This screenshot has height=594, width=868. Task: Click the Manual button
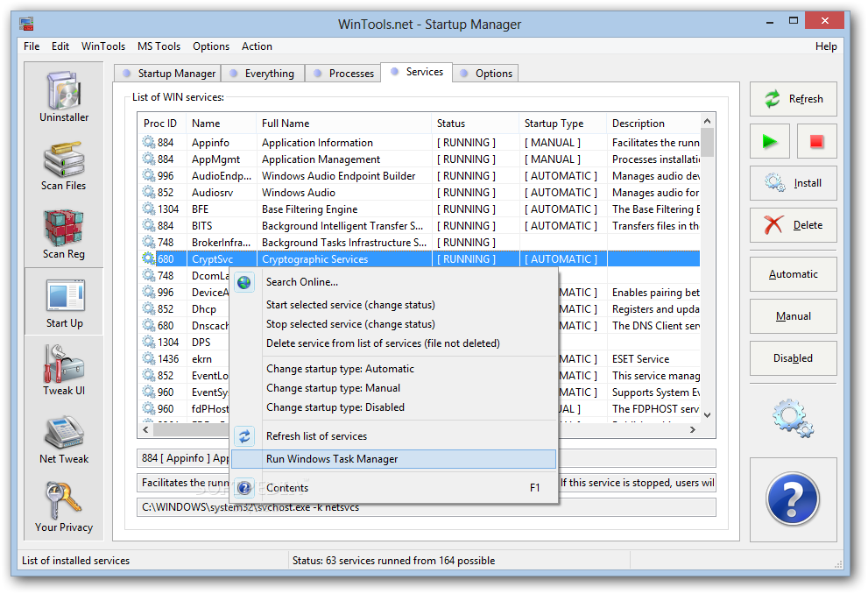click(794, 316)
